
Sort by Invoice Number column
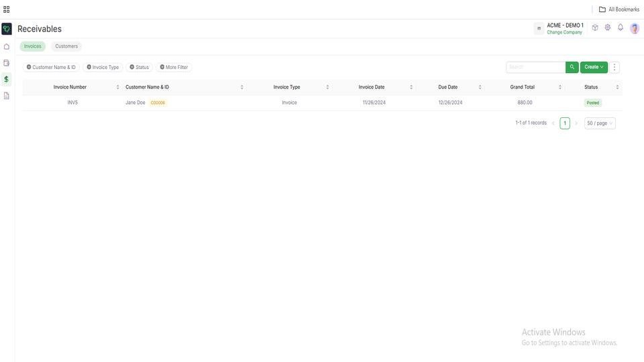click(x=117, y=87)
